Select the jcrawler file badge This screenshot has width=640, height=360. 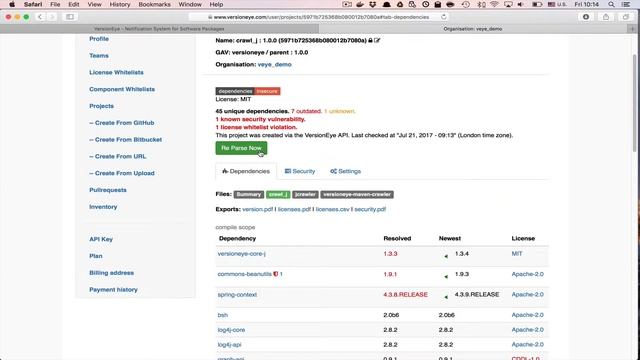(x=305, y=195)
